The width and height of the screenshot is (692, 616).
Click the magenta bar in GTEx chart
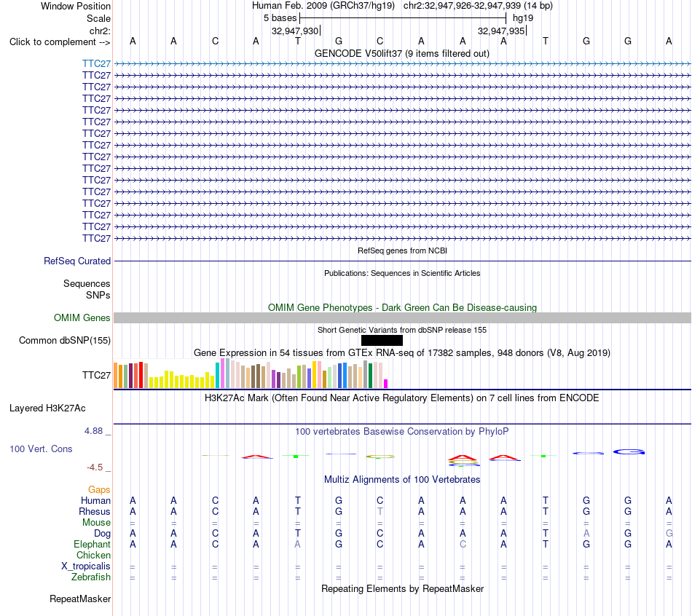click(386, 384)
